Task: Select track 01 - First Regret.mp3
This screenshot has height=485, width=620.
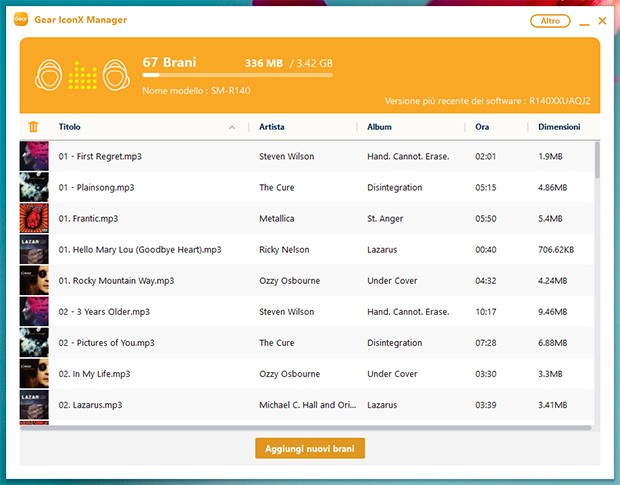Action: coord(100,157)
